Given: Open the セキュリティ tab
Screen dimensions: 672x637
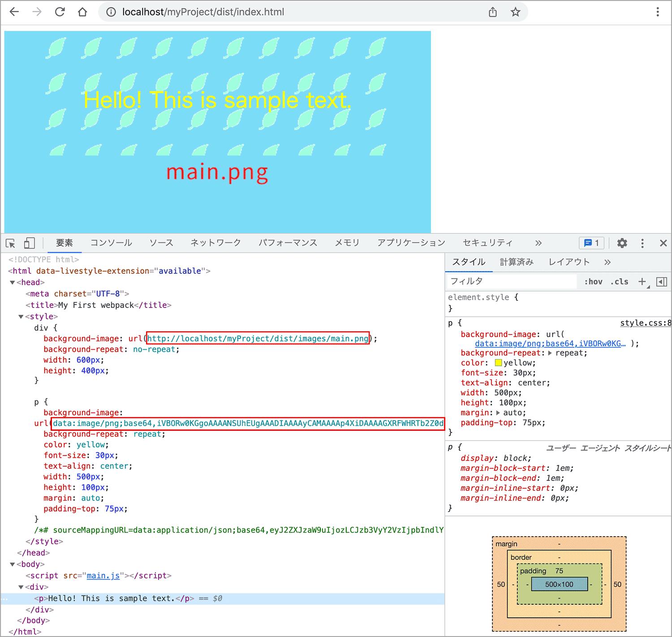Looking at the screenshot, I should (488, 243).
